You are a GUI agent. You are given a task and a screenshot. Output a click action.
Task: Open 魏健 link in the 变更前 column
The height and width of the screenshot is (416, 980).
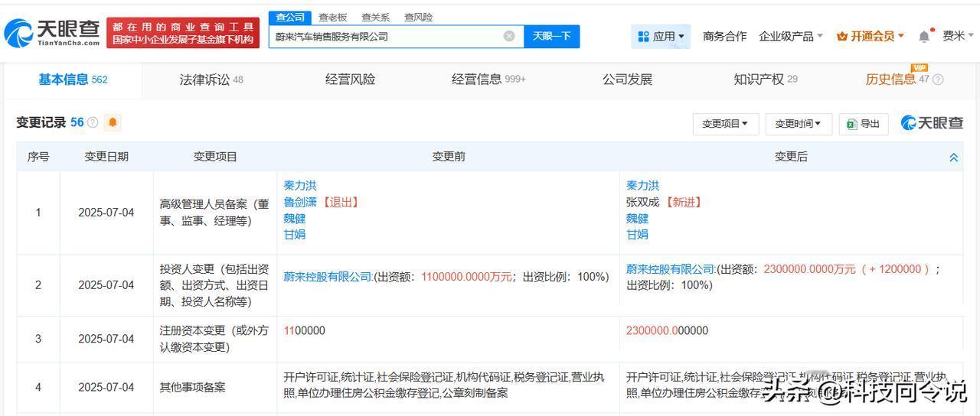(295, 219)
